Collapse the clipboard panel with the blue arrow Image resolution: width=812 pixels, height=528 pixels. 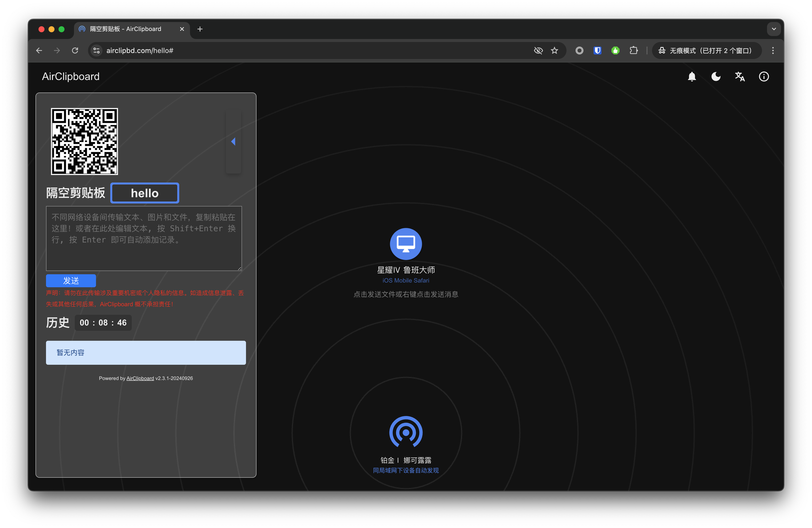pyautogui.click(x=233, y=141)
